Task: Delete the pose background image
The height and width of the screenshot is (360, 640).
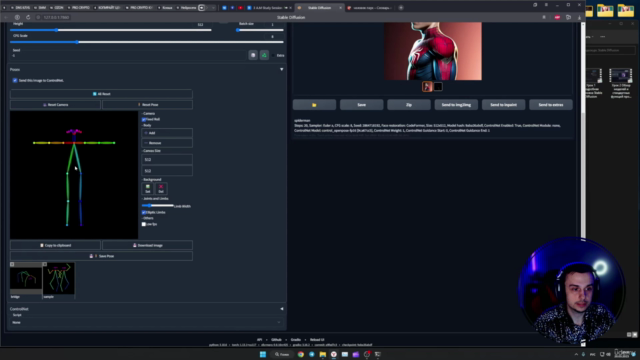Action: click(161, 189)
